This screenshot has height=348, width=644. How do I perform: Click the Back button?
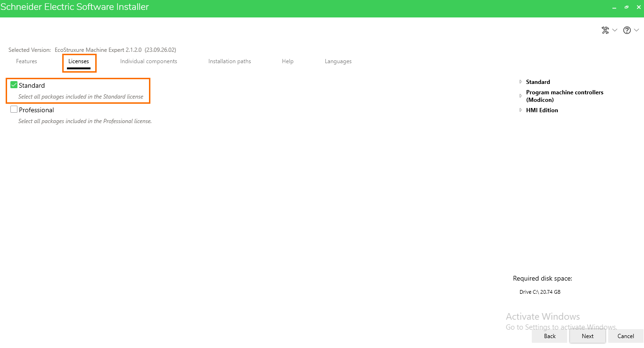coord(550,336)
